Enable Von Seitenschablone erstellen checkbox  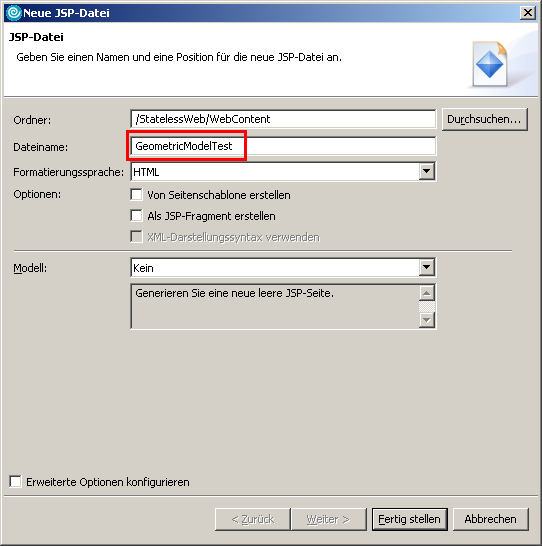pos(136,194)
